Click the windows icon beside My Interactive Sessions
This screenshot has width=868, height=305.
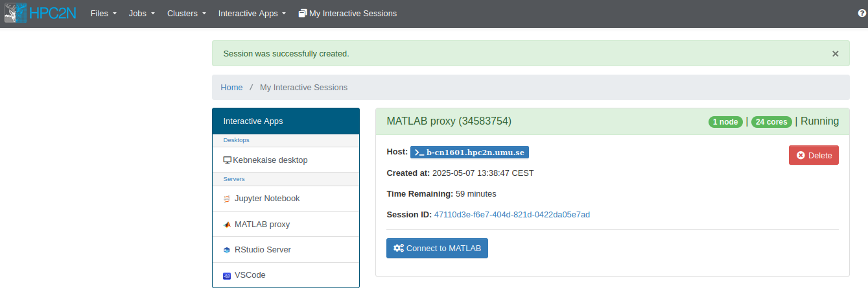303,13
